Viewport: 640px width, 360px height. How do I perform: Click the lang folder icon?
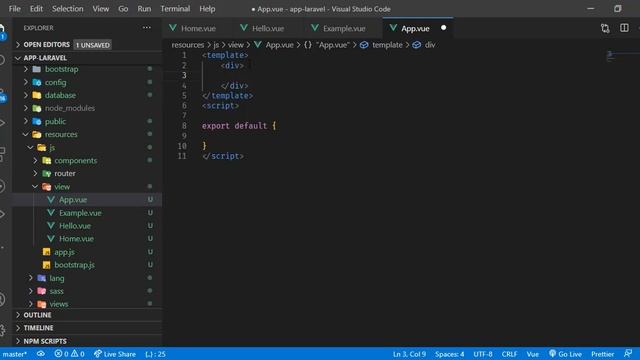42,278
